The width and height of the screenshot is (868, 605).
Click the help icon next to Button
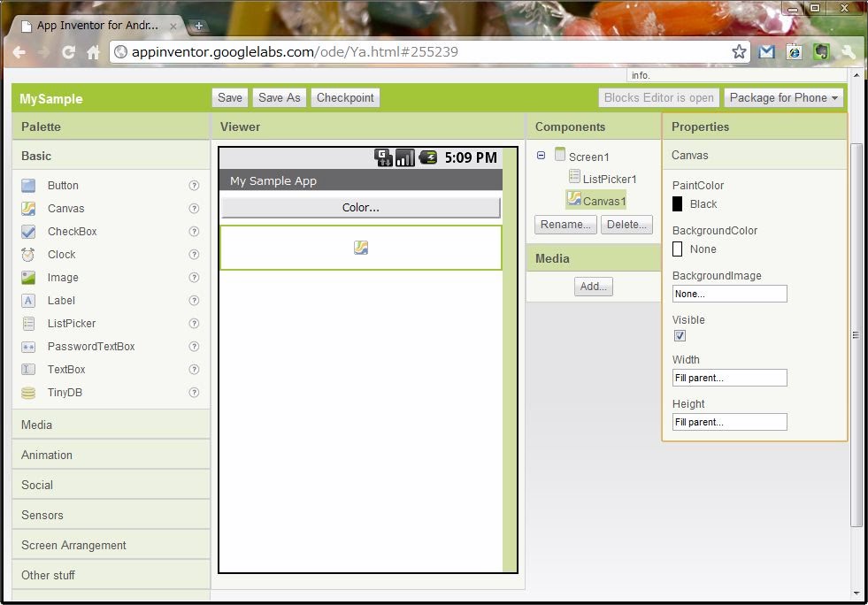[x=194, y=186]
